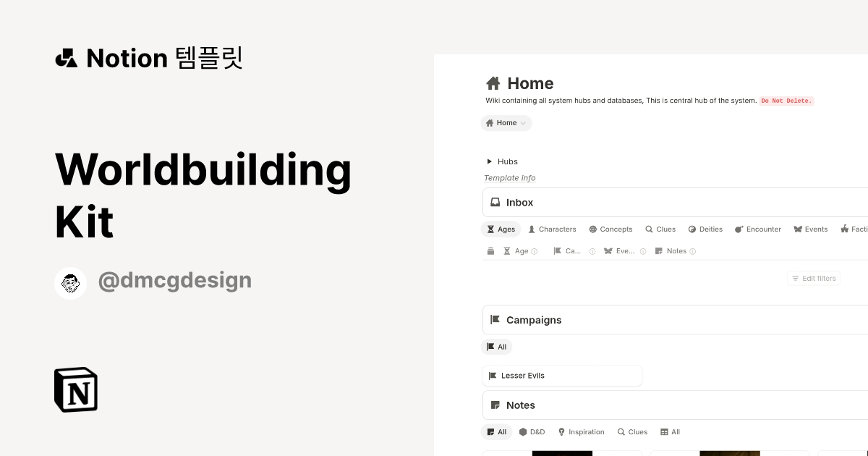The image size is (868, 456).
Task: Click the Age column info dropdown
Action: (x=534, y=251)
